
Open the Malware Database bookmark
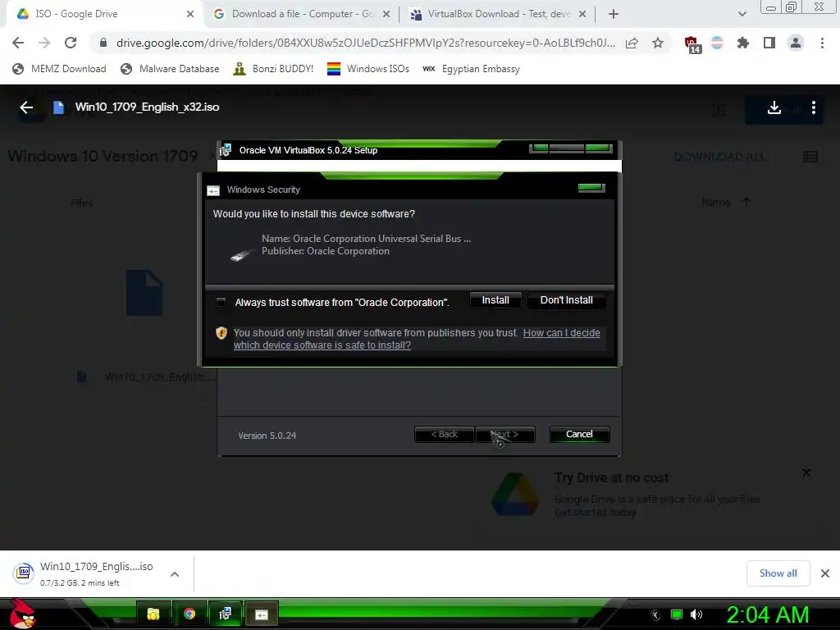(171, 69)
